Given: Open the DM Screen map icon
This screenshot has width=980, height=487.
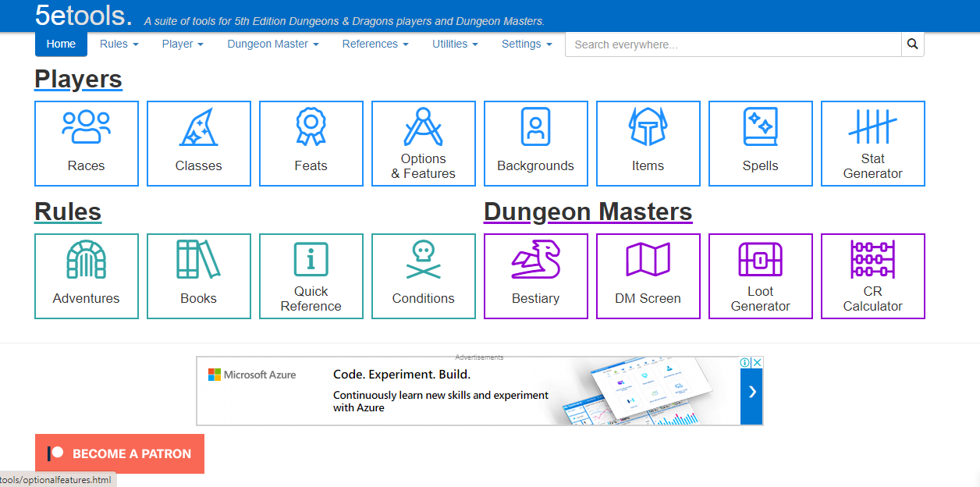Looking at the screenshot, I should coord(648,260).
